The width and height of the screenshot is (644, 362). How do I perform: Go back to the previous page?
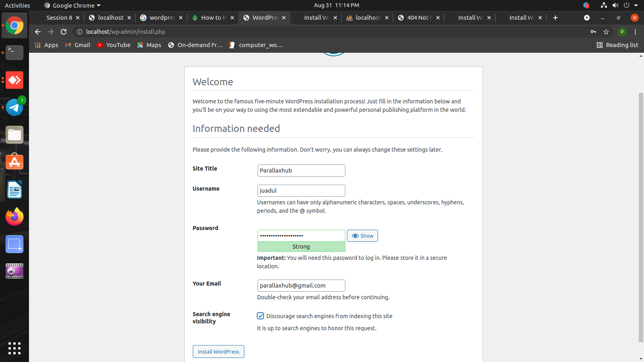38,32
